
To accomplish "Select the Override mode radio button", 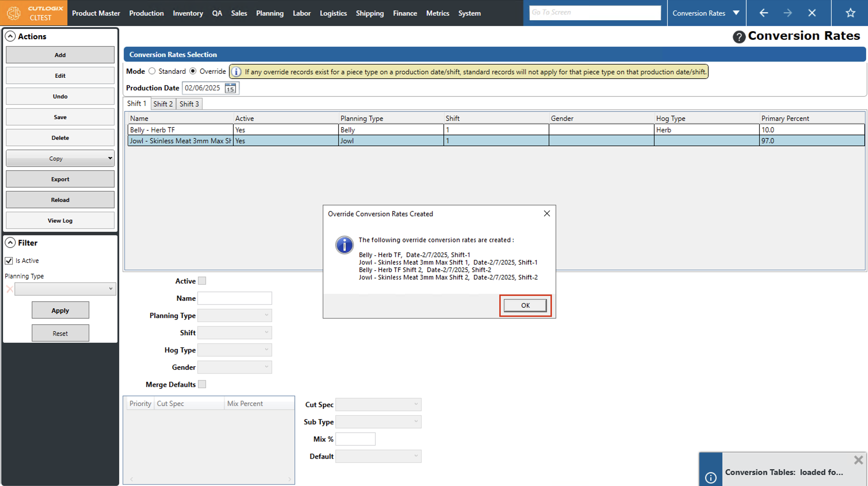I will [193, 71].
